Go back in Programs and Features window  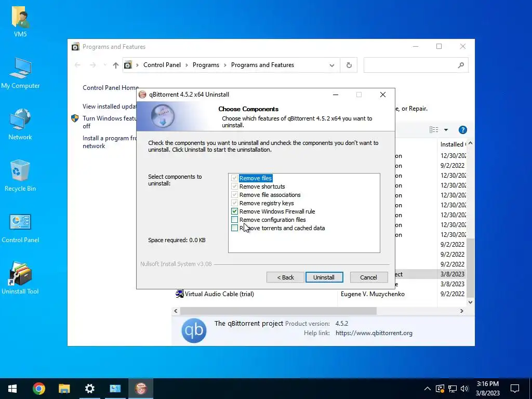tap(77, 65)
